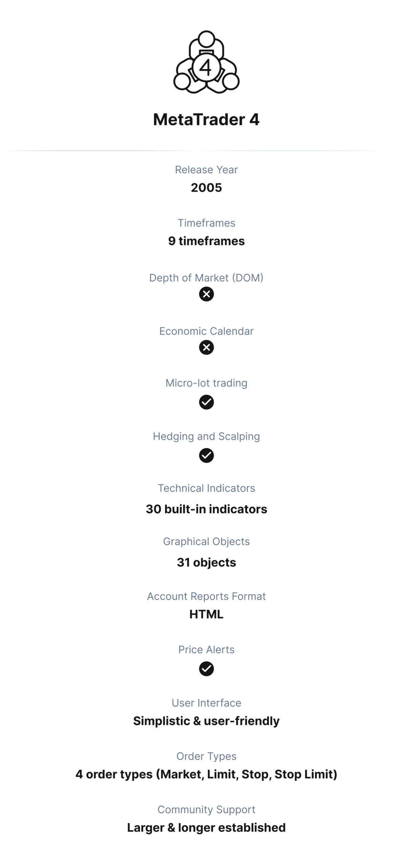The image size is (413, 868).
Task: Click the 31 objects value
Action: pyautogui.click(x=206, y=563)
